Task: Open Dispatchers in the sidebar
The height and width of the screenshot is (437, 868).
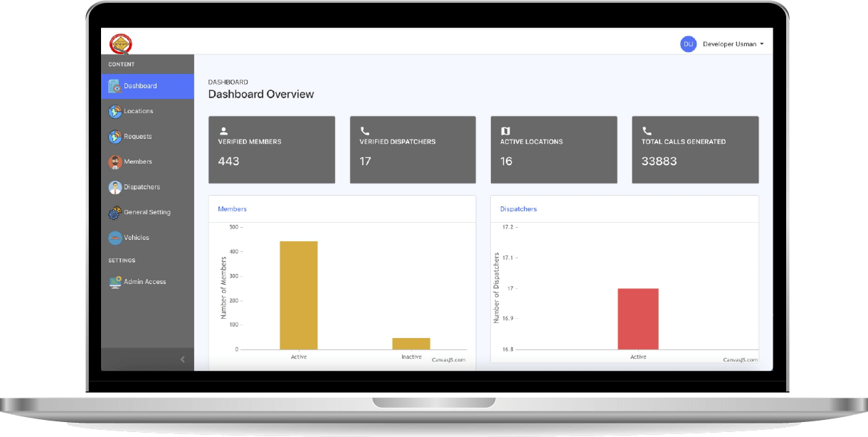Action: (x=147, y=187)
